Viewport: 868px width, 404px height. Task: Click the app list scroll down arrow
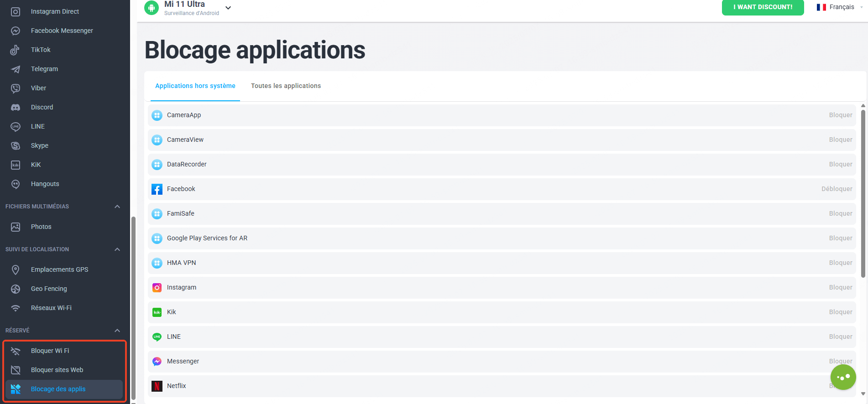click(x=863, y=394)
